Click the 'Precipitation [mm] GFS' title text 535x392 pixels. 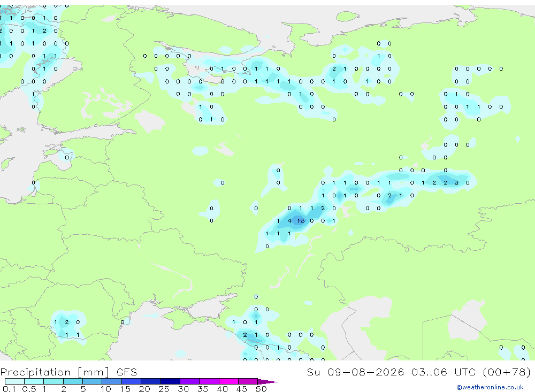click(x=68, y=372)
